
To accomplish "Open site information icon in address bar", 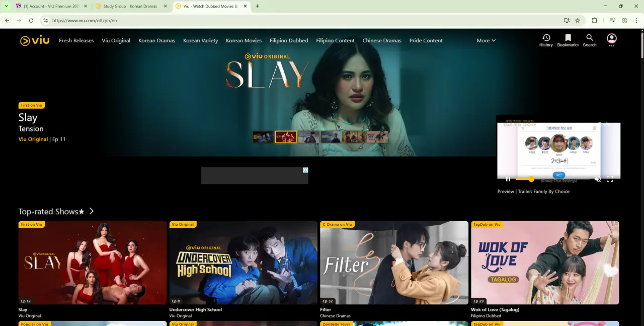I will tap(45, 21).
